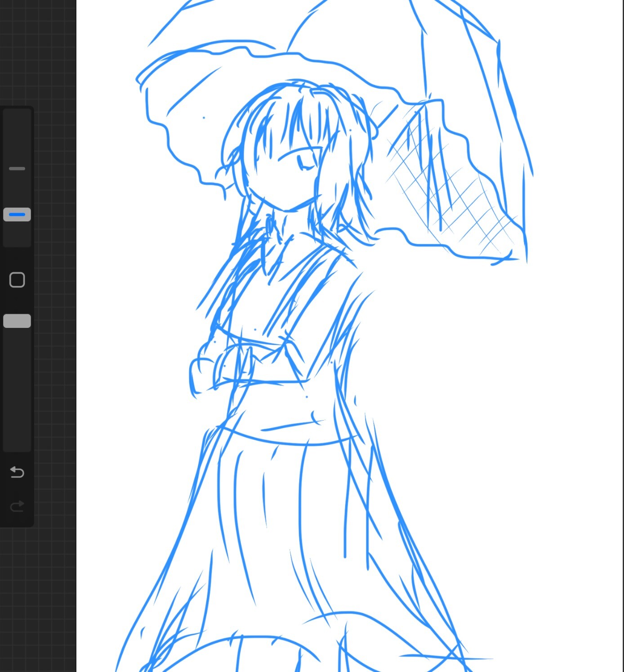
Task: Click the grey opacity slider handle
Action: pyautogui.click(x=17, y=321)
